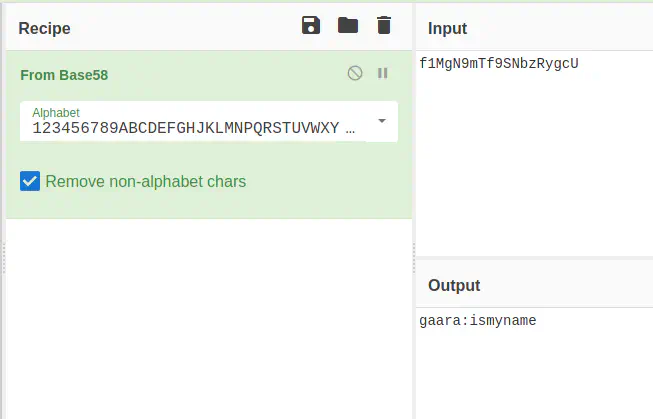The height and width of the screenshot is (419, 653).
Task: Clear the recipe with the trash icon
Action: [384, 26]
